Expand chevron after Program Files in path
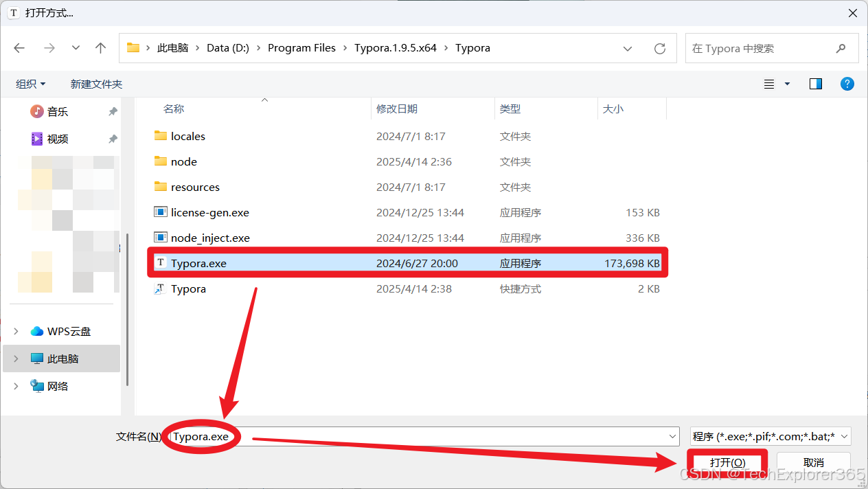The image size is (868, 489). click(x=345, y=48)
